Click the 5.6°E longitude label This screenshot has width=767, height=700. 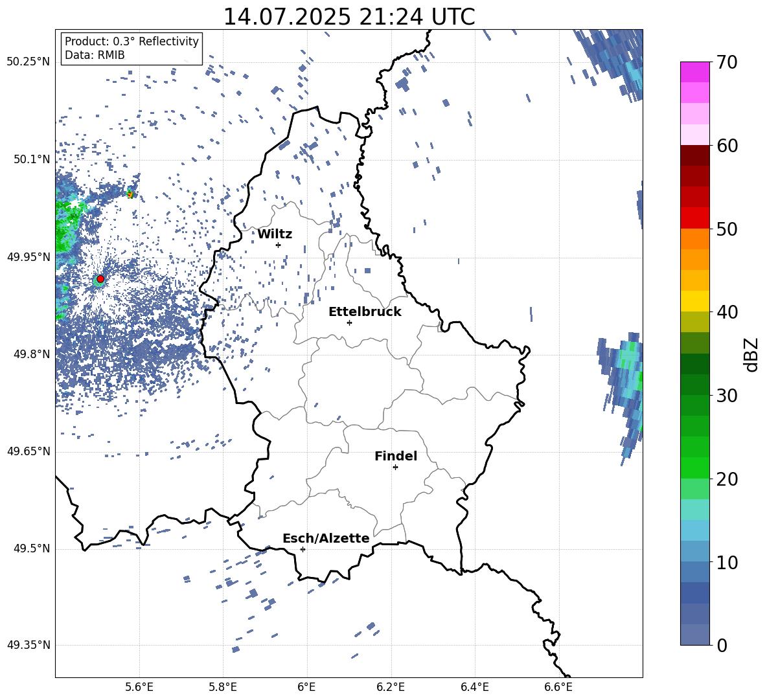pos(139,687)
